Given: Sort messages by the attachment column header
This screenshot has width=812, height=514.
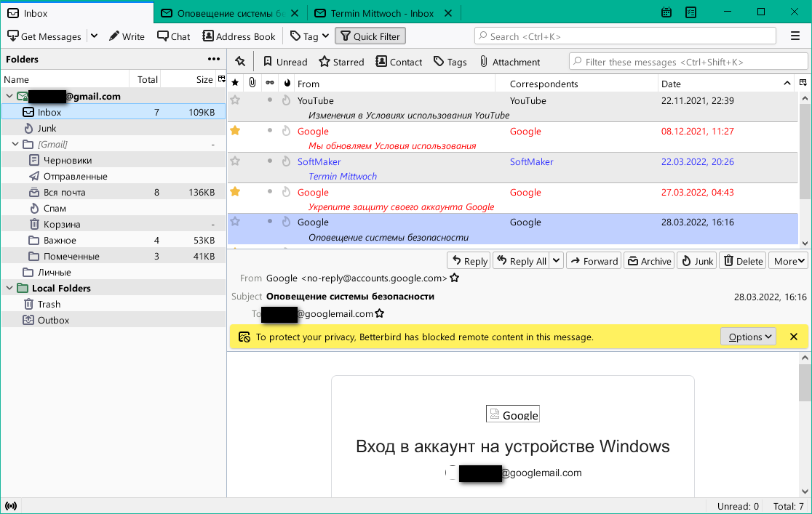Looking at the screenshot, I should point(252,83).
